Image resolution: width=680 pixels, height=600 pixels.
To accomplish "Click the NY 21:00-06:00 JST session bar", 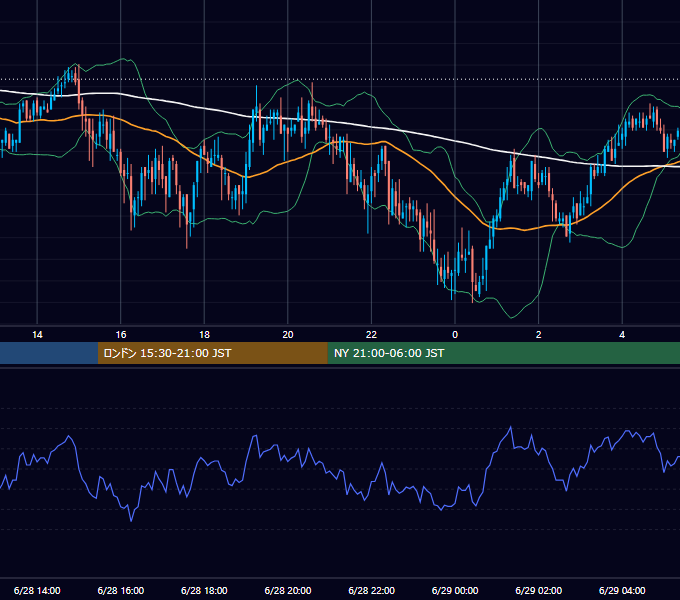I will pos(503,353).
